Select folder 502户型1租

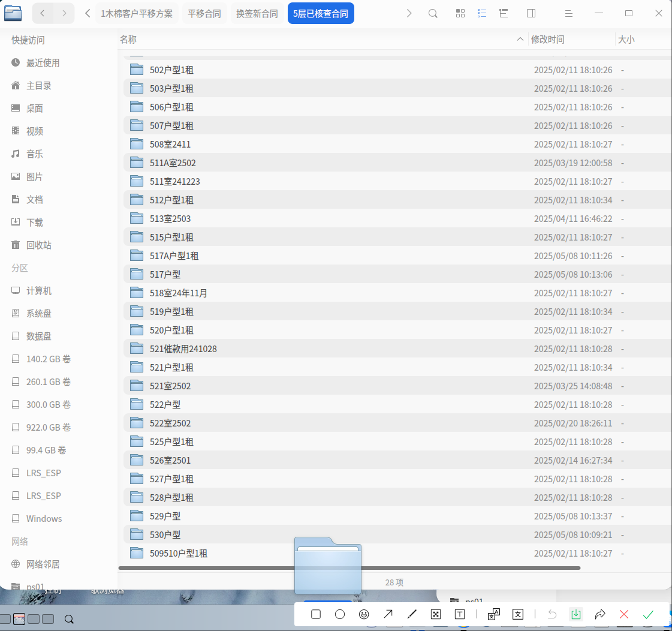coord(397,70)
